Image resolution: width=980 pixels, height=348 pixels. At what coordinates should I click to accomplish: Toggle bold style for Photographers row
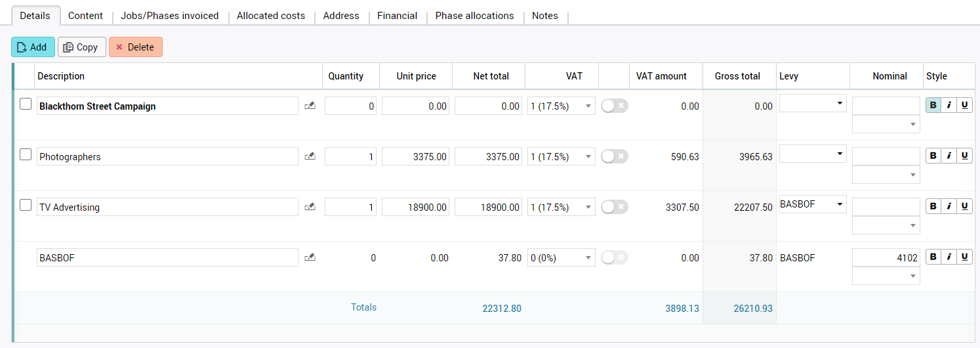coord(933,156)
